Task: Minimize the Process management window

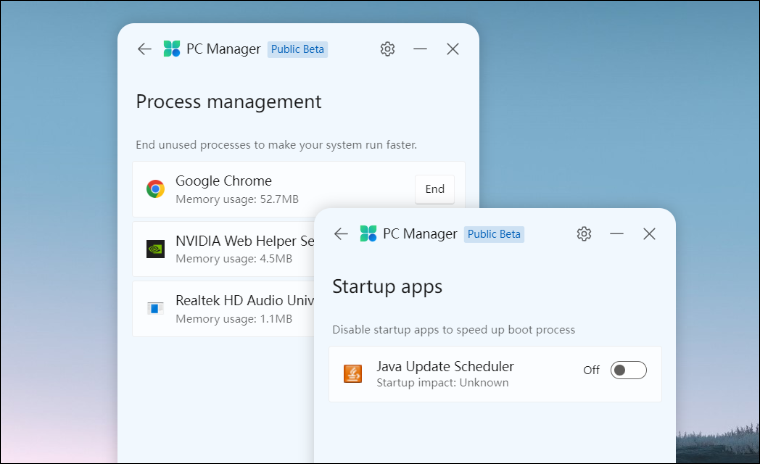Action: coord(420,49)
